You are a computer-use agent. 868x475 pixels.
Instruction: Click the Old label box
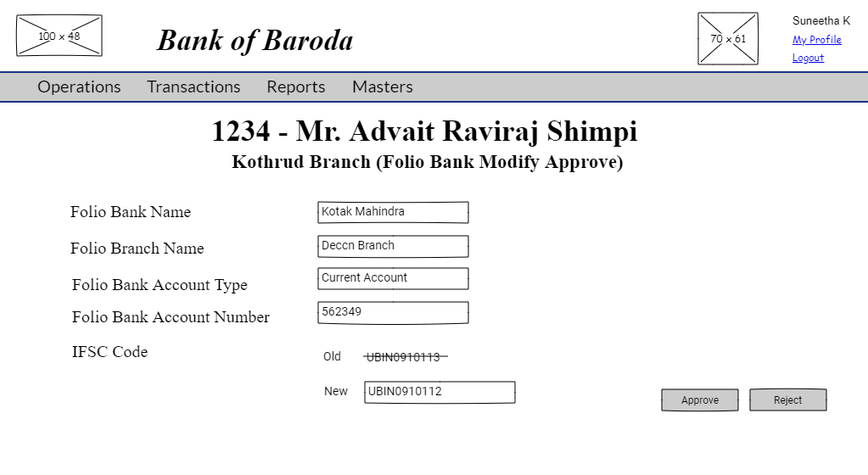tap(335, 357)
